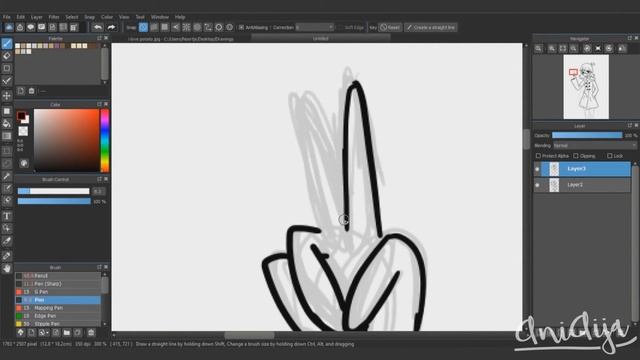Click the brush size value field
Image resolution: width=640 pixels, height=360 pixels.
click(x=99, y=191)
